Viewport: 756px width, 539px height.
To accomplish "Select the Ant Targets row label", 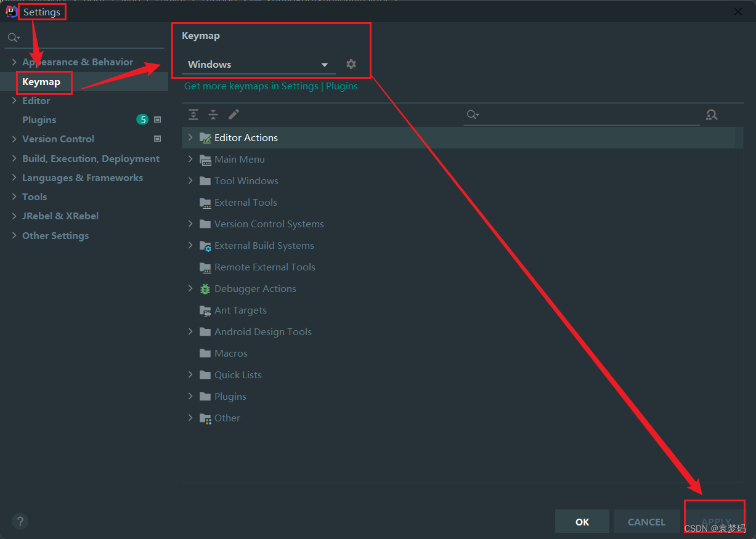I will [x=240, y=310].
